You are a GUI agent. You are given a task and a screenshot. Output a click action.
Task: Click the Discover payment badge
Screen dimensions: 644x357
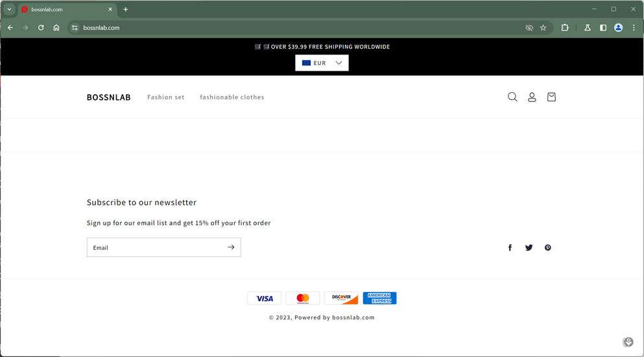click(x=341, y=298)
